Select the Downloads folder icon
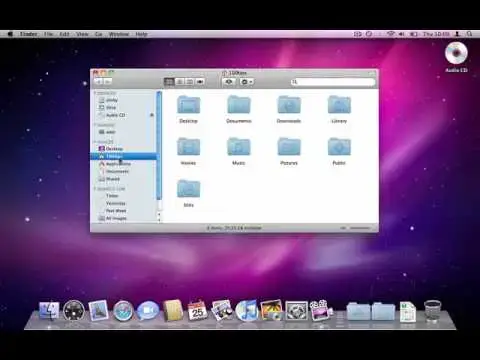480x360 pixels. click(x=289, y=105)
